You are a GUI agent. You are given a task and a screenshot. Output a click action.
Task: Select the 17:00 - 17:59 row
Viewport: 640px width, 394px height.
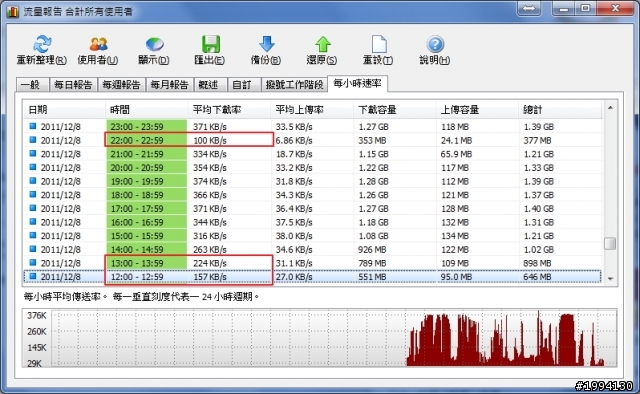coord(312,208)
